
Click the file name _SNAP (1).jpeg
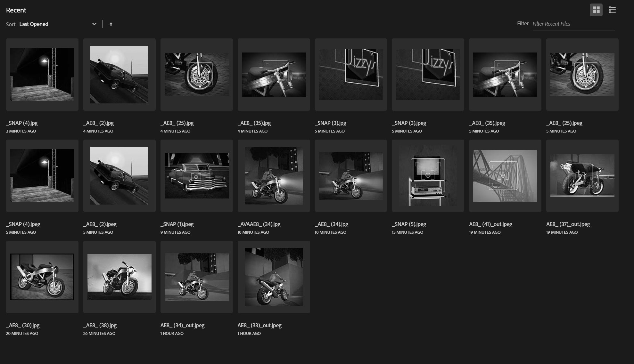(x=177, y=224)
